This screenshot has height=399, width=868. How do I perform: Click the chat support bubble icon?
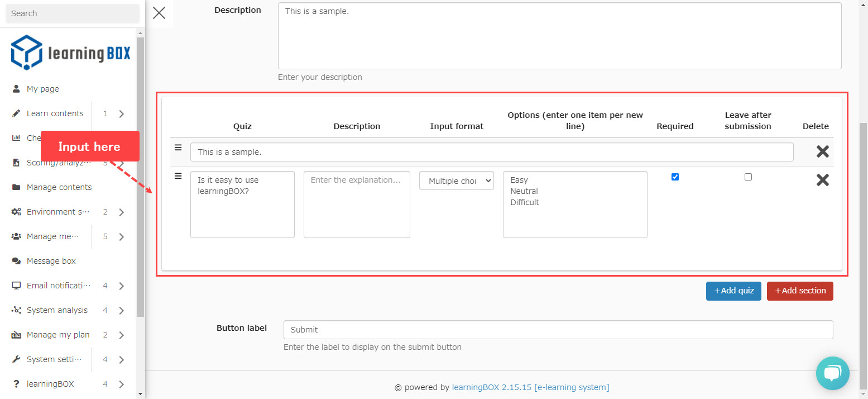point(832,373)
